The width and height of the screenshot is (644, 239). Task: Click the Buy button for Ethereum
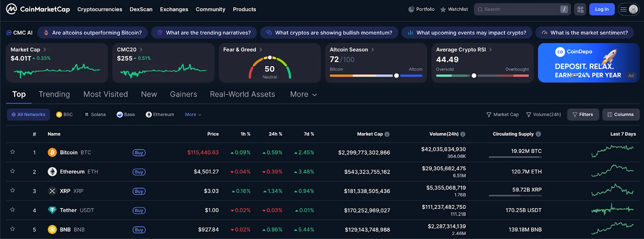[x=139, y=172]
